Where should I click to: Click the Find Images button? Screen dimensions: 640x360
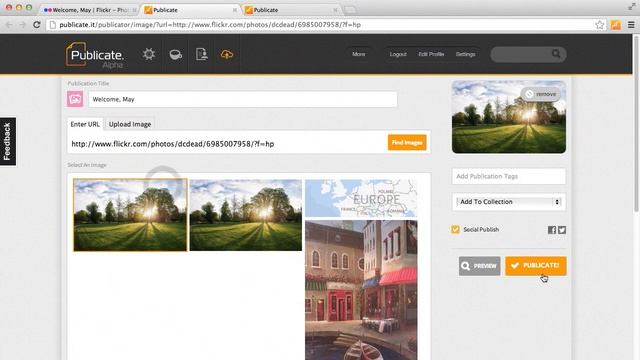point(407,142)
